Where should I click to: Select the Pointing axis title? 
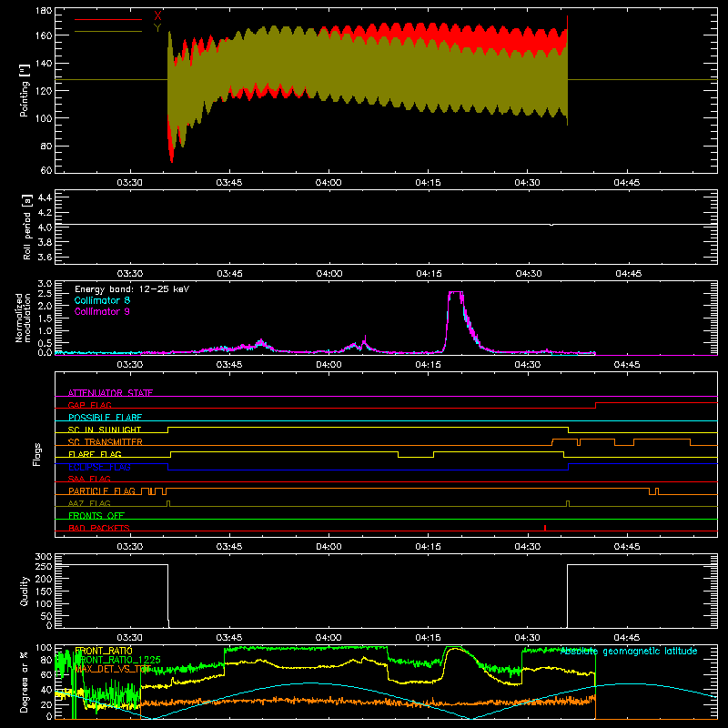pos(25,90)
